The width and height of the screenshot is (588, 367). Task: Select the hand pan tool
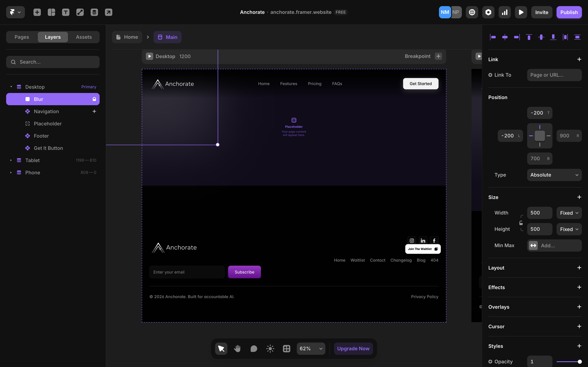(x=237, y=349)
